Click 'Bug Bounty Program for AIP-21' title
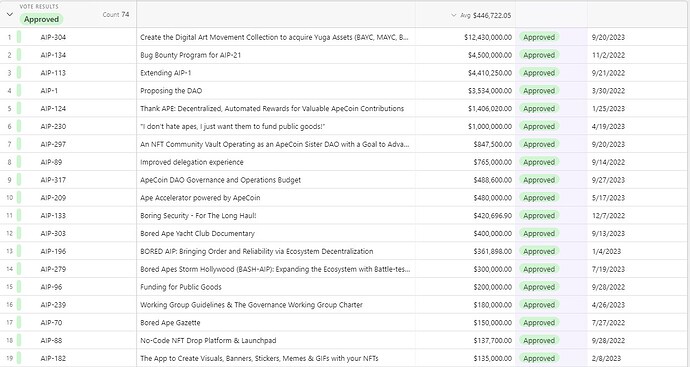 (x=191, y=55)
